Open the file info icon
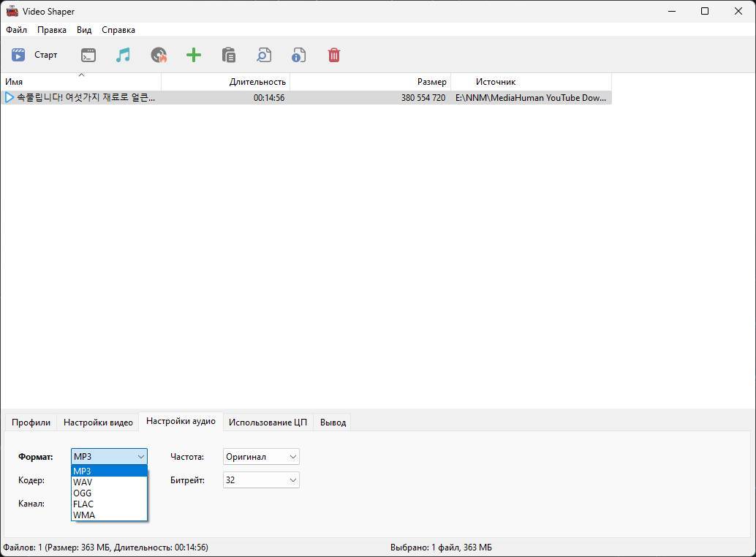756x557 pixels. 299,55
